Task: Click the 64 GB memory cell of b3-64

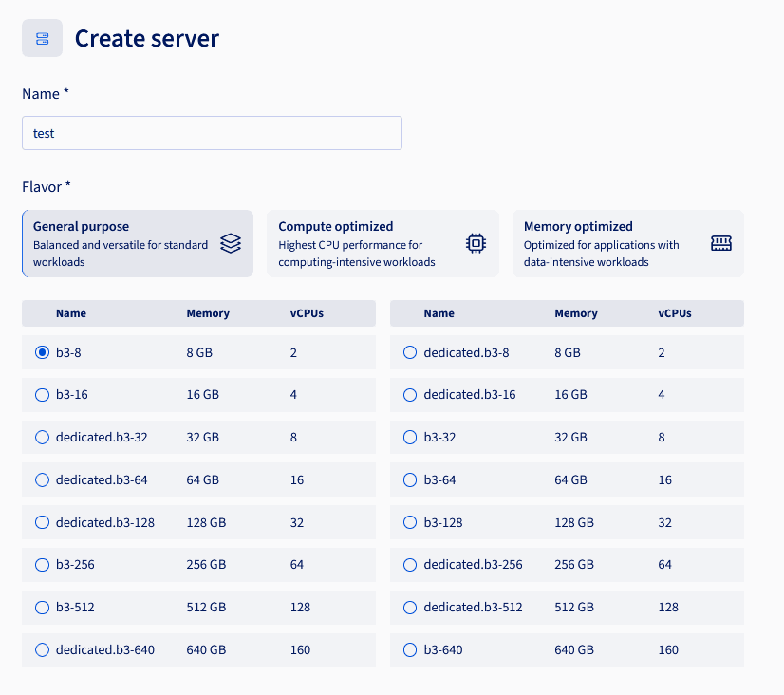Action: click(x=570, y=480)
